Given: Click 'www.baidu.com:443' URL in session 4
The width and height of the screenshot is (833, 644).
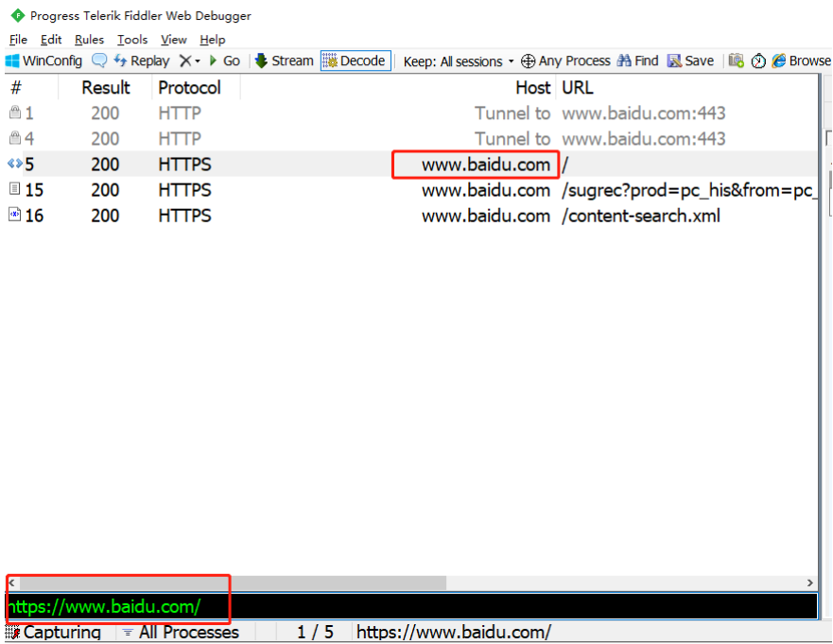Looking at the screenshot, I should coord(643,139).
